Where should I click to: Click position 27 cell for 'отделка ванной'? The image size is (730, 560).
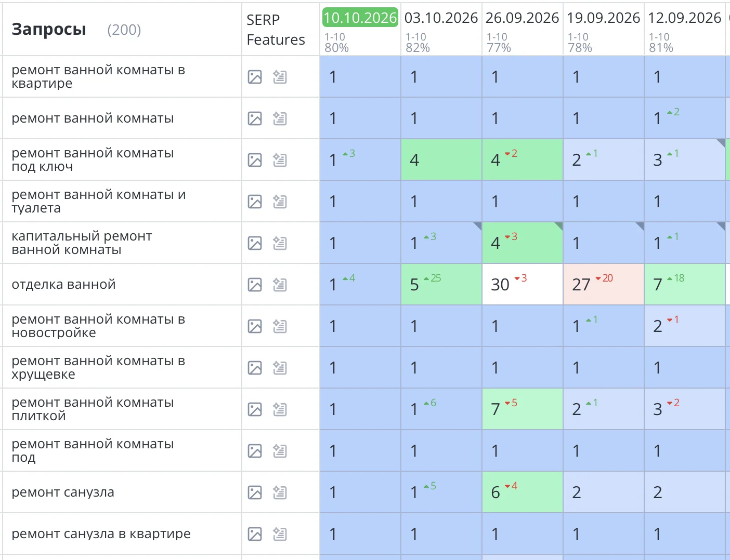(604, 284)
